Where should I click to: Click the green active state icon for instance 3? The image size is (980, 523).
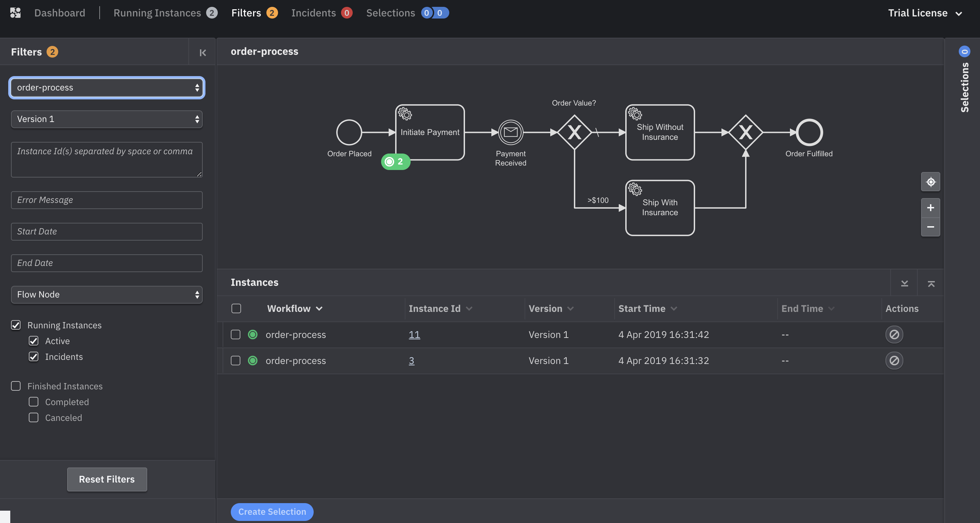[253, 360]
